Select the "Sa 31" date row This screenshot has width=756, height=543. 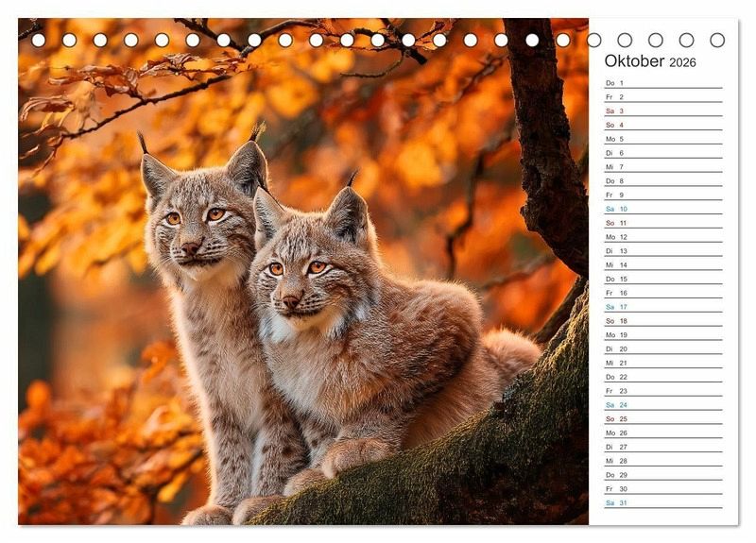click(663, 502)
